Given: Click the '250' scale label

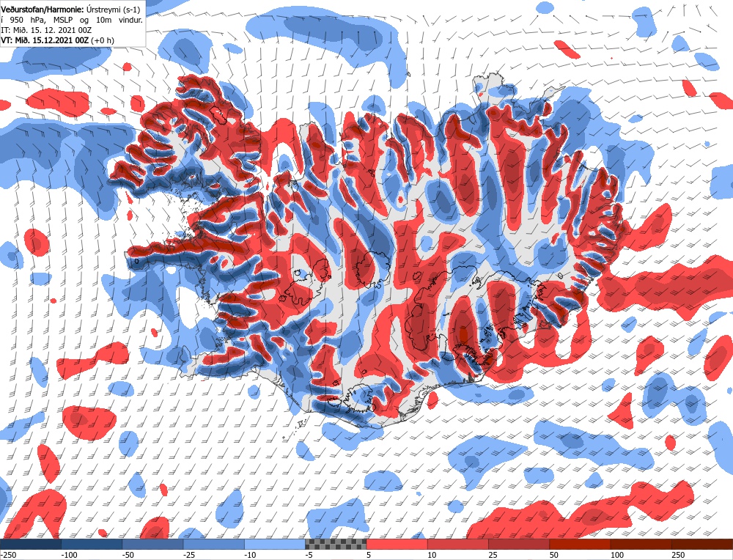Looking at the screenshot, I should coord(678,555).
